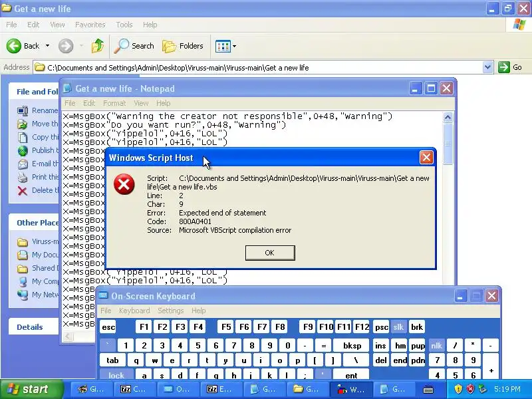Click Notepad's vertical scrollbar up arrow
Screen dimensions: 532x399
[x=448, y=117]
